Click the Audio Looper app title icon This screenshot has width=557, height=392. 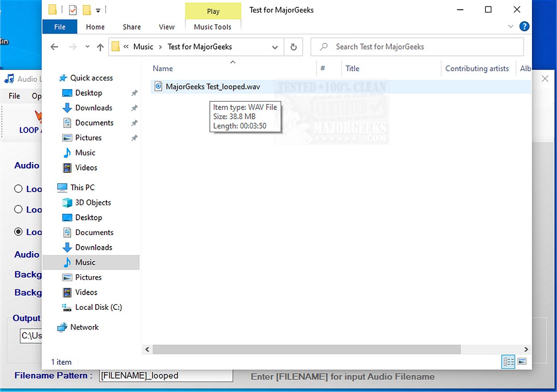(x=9, y=79)
